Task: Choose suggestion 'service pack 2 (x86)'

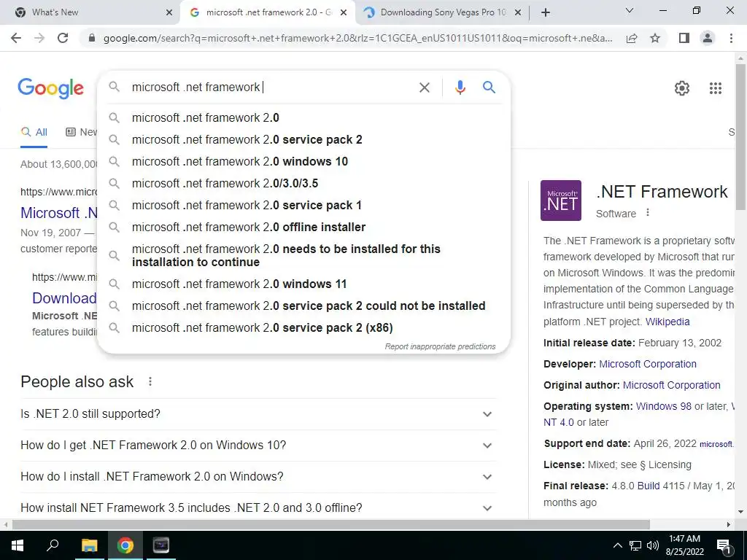Action: [x=303, y=327]
